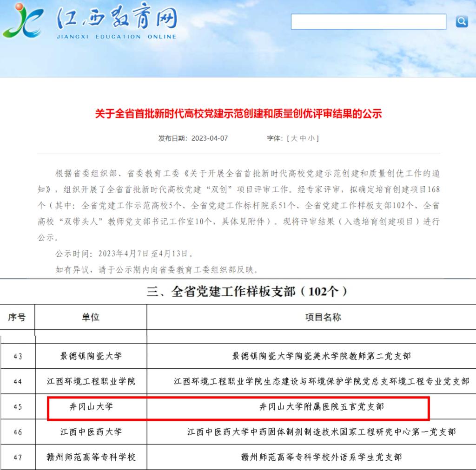Click the 序号 column header
The height and width of the screenshot is (470, 476).
click(17, 317)
